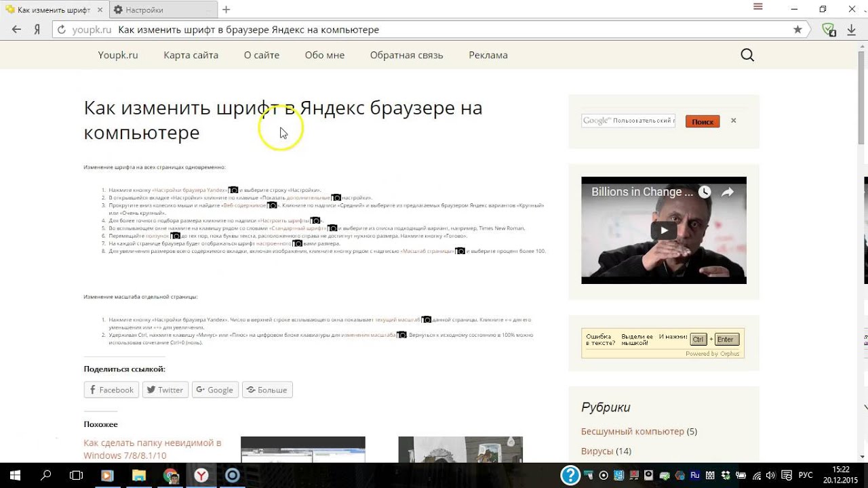Open Реклама menu item
This screenshot has width=868, height=488.
tap(488, 55)
